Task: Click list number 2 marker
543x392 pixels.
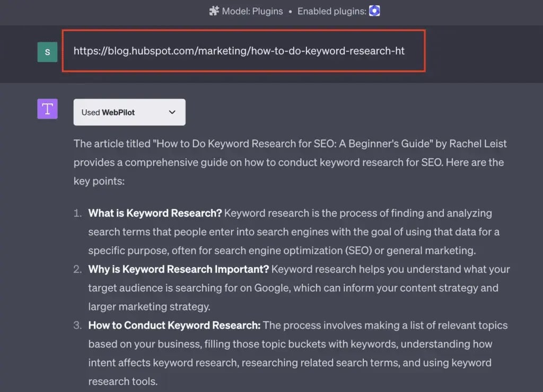Action: point(77,269)
